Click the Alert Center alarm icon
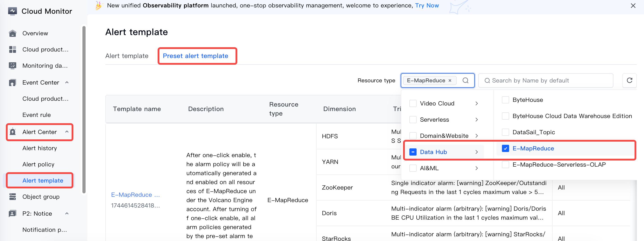 click(x=13, y=132)
